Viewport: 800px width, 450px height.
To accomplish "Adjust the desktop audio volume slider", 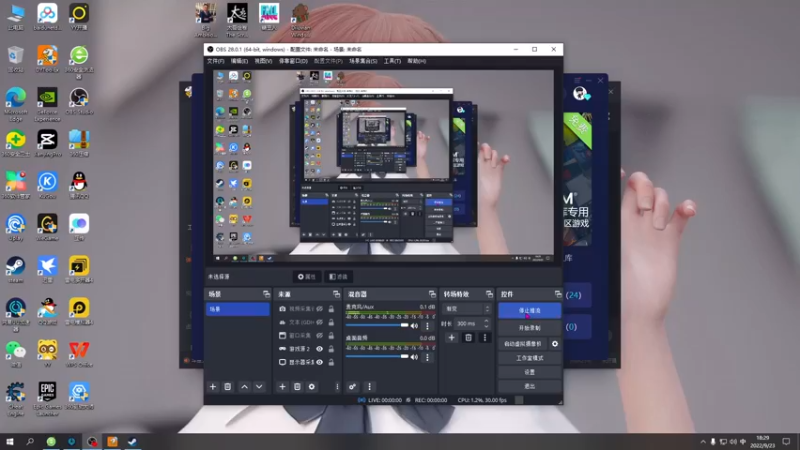I will tap(377, 357).
